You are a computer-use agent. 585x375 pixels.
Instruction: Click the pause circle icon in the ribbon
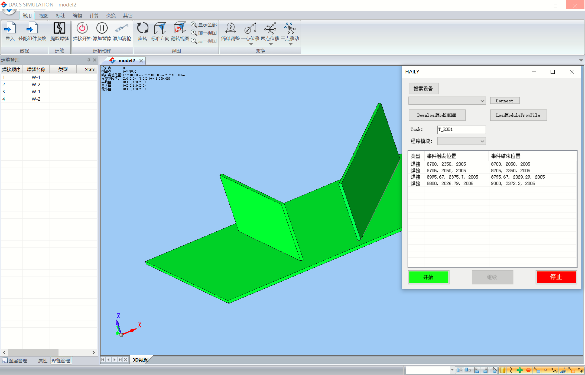[x=101, y=28]
